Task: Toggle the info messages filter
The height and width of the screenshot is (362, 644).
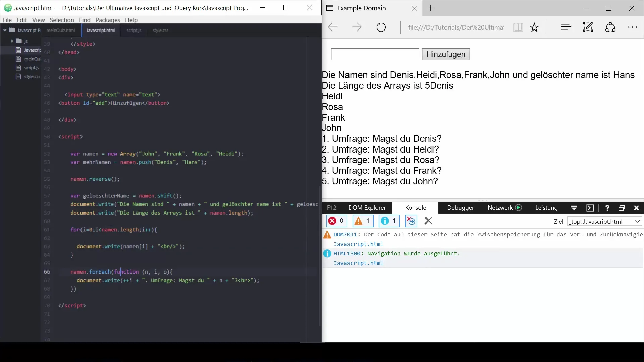Action: pyautogui.click(x=389, y=221)
